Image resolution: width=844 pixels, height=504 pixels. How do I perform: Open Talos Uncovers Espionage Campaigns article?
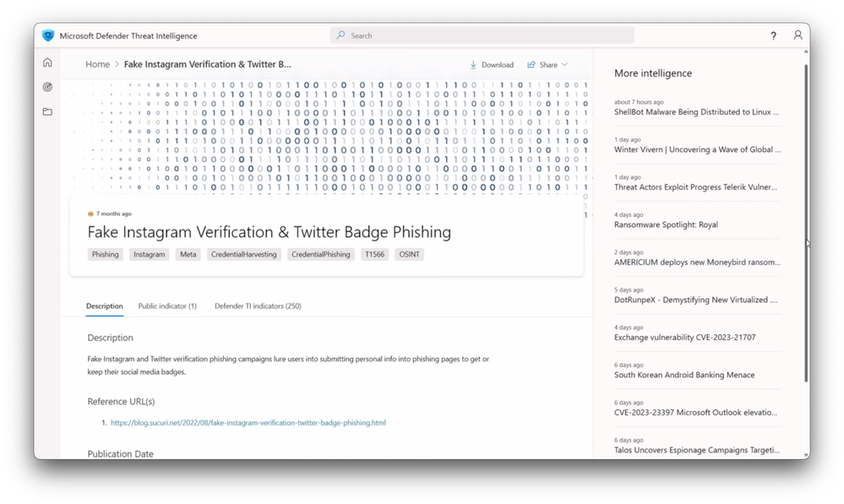pyautogui.click(x=696, y=450)
